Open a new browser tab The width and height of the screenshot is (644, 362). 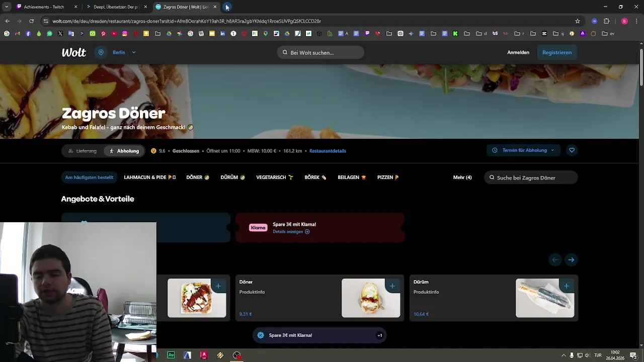point(227,7)
